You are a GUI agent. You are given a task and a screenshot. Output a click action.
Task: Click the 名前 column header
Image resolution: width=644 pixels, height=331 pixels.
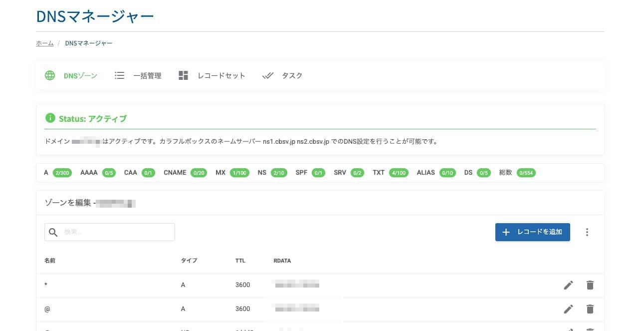point(50,261)
